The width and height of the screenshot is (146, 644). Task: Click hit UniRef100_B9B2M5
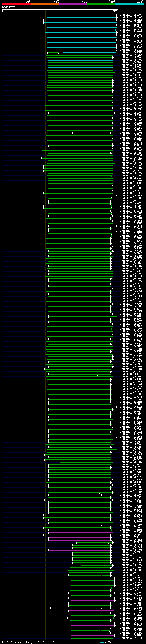point(131,208)
